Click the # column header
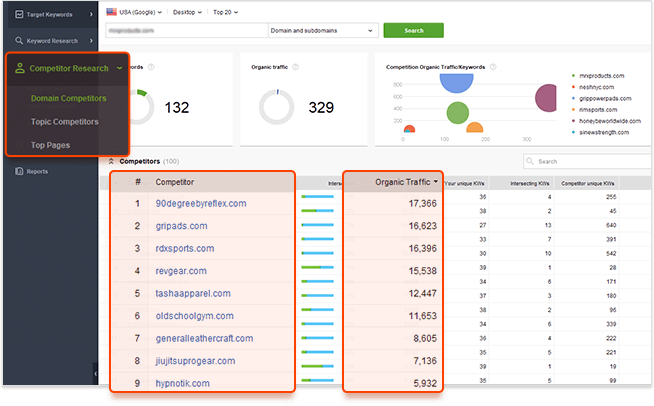The image size is (654, 406). click(x=138, y=182)
